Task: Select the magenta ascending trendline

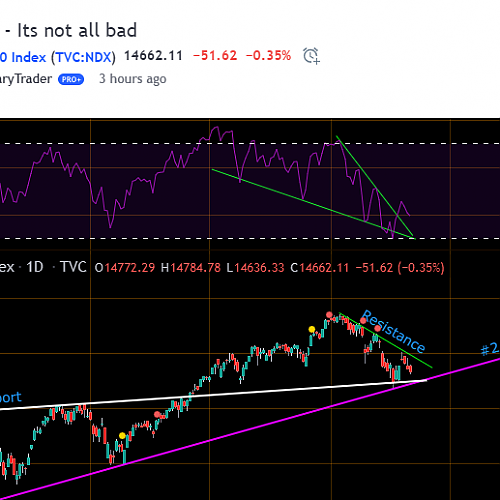Action: point(250,429)
